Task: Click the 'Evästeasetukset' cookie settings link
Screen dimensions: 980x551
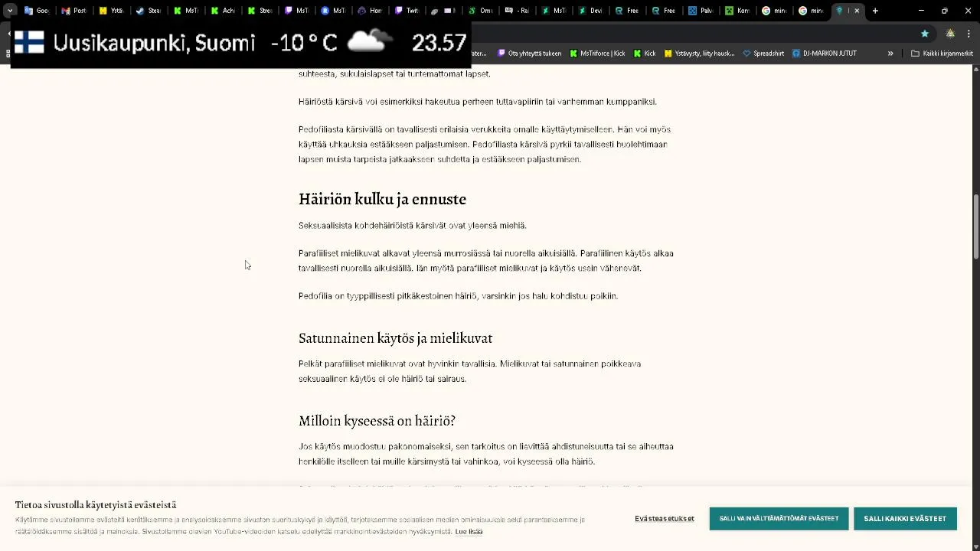Action: pos(665,518)
